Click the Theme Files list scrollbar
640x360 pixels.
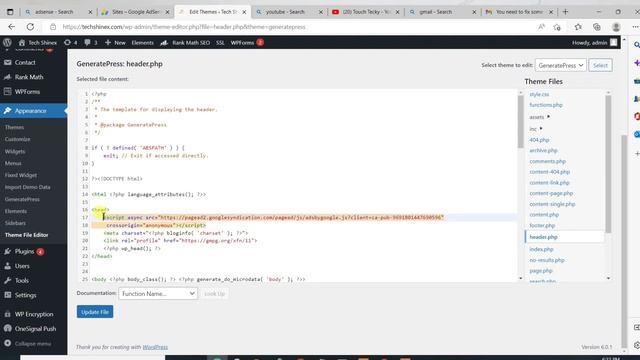point(608,163)
